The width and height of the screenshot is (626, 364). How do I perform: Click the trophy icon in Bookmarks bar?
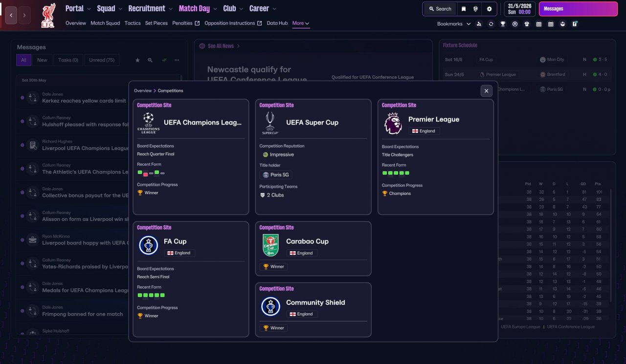[503, 24]
